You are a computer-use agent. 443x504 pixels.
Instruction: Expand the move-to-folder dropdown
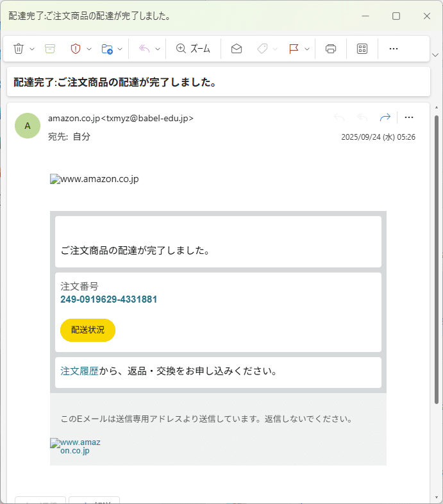click(120, 49)
